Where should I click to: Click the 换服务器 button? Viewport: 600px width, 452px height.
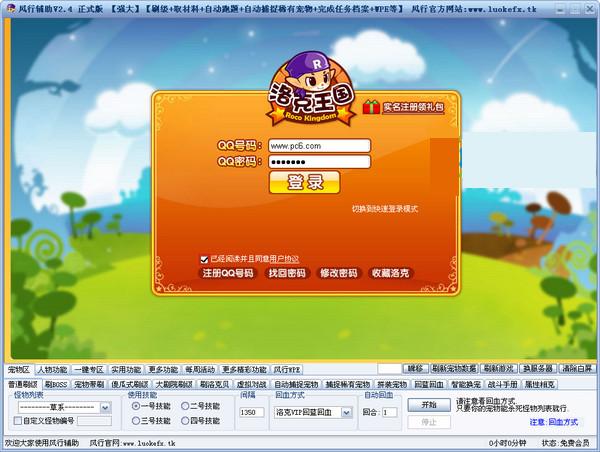click(x=538, y=369)
